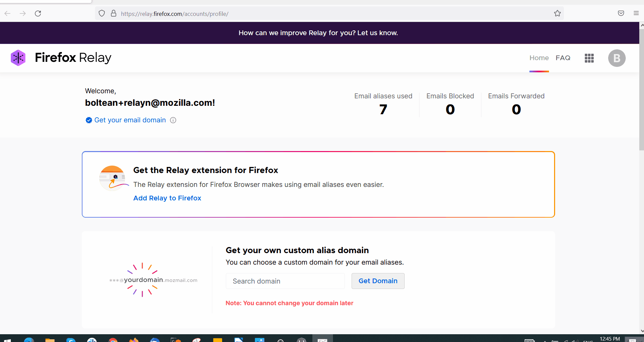Bookmark the page with the star icon

click(557, 14)
